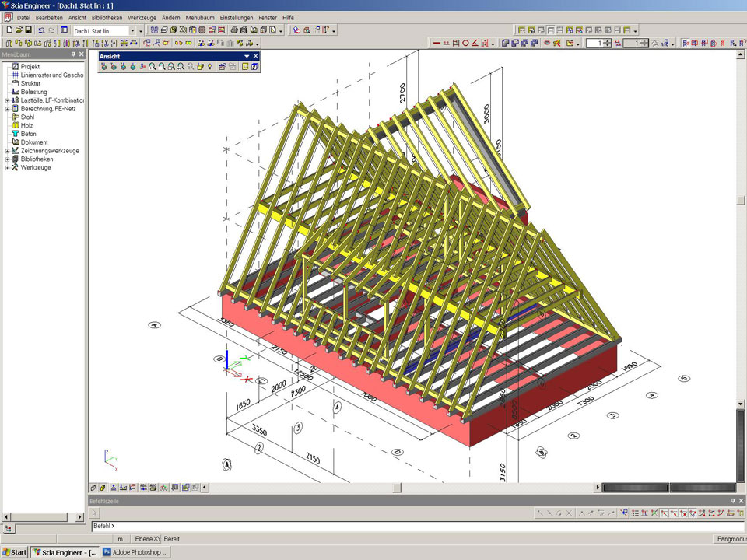Click the Print icon in main toolbar

tap(233, 30)
